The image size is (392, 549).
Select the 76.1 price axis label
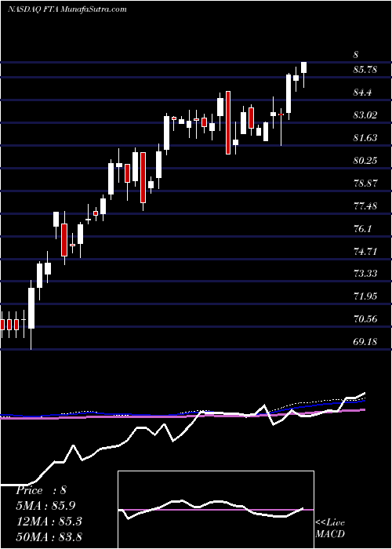click(362, 229)
